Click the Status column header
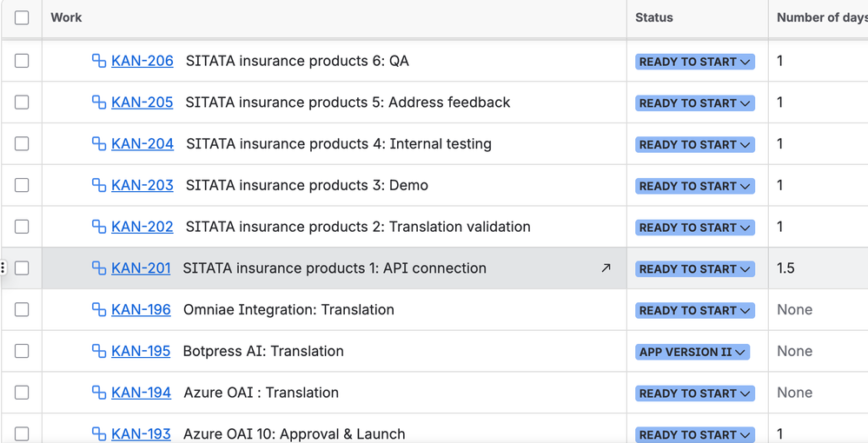The width and height of the screenshot is (868, 443). 653,17
